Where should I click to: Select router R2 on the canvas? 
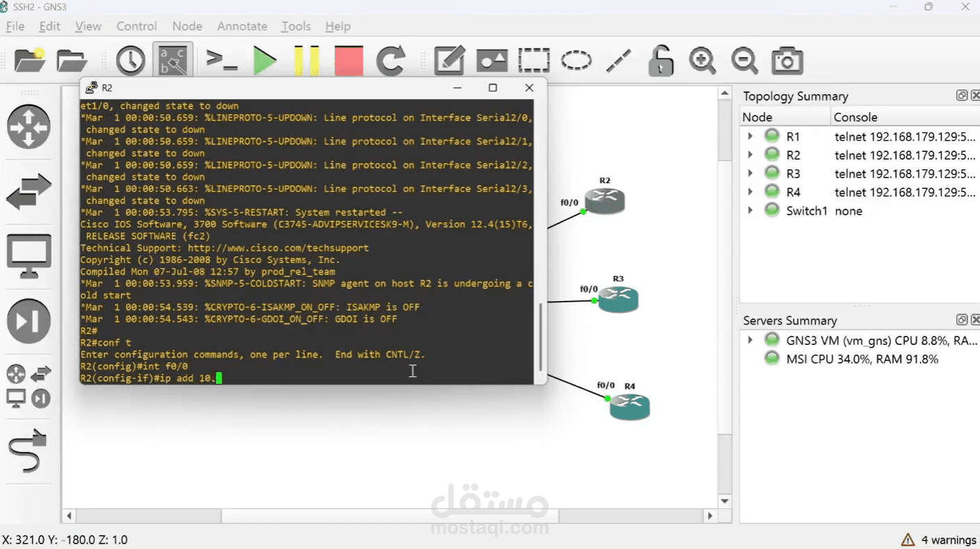(605, 201)
